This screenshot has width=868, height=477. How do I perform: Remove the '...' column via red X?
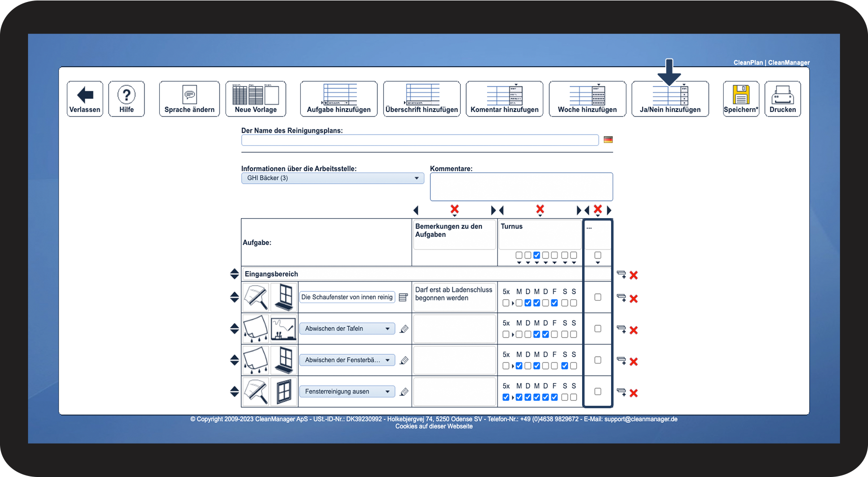pos(597,210)
